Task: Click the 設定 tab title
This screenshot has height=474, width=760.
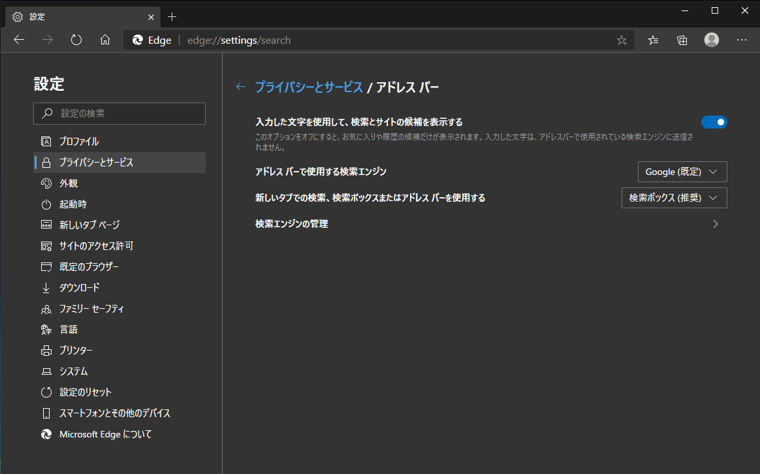Action: (x=37, y=17)
